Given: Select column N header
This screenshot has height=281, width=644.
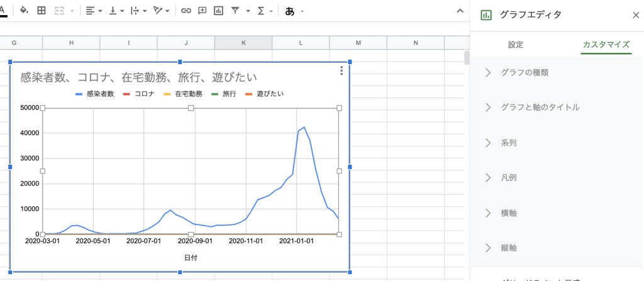Looking at the screenshot, I should tap(416, 43).
